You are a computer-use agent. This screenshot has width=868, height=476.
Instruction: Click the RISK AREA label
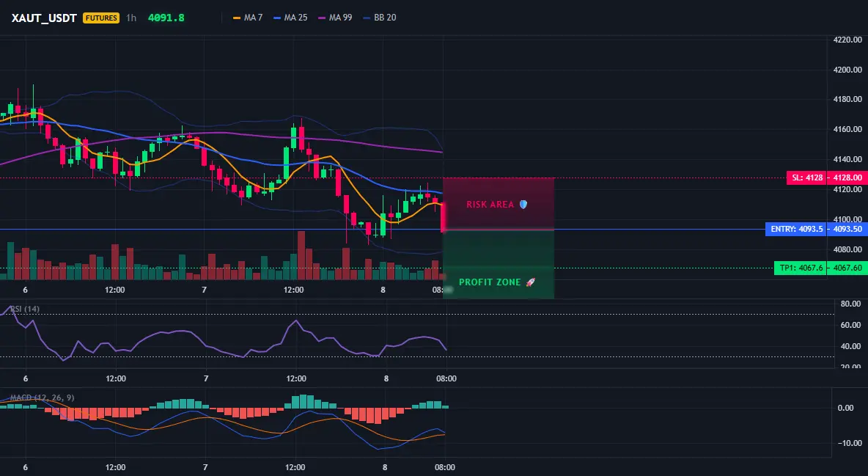click(x=490, y=205)
